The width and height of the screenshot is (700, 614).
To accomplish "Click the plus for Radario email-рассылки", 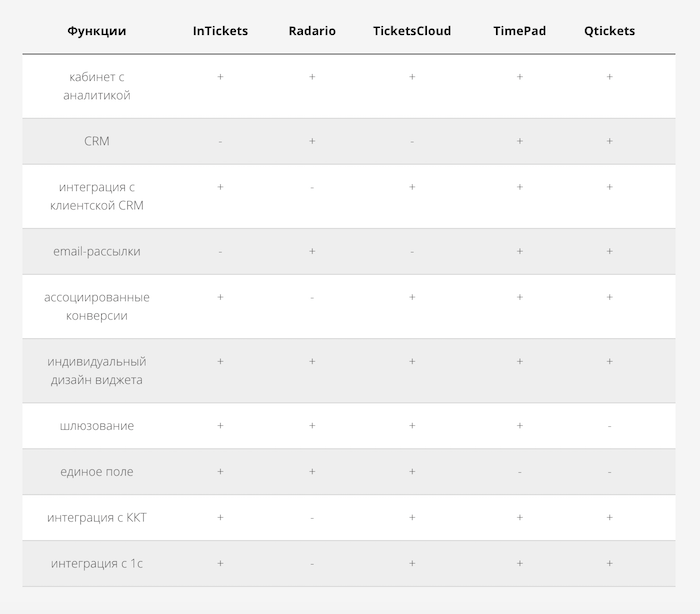I will [x=312, y=251].
